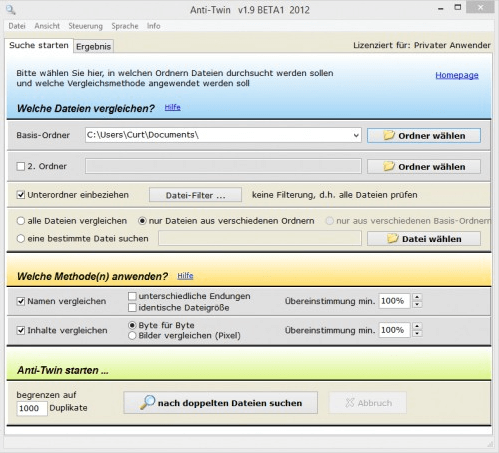Click Inhalte Übereinstimmung min. percentage field
Image resolution: width=499 pixels, height=453 pixels.
click(x=394, y=330)
